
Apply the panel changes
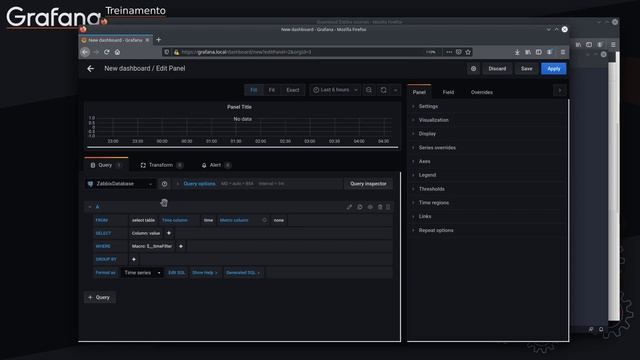[553, 69]
